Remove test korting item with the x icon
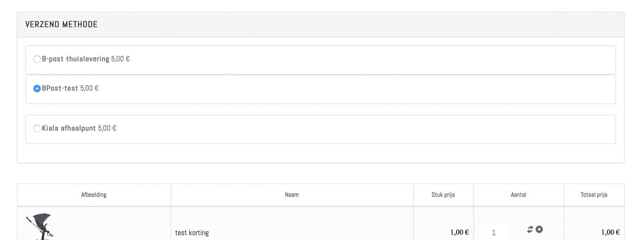This screenshot has width=644, height=240. coord(539,229)
